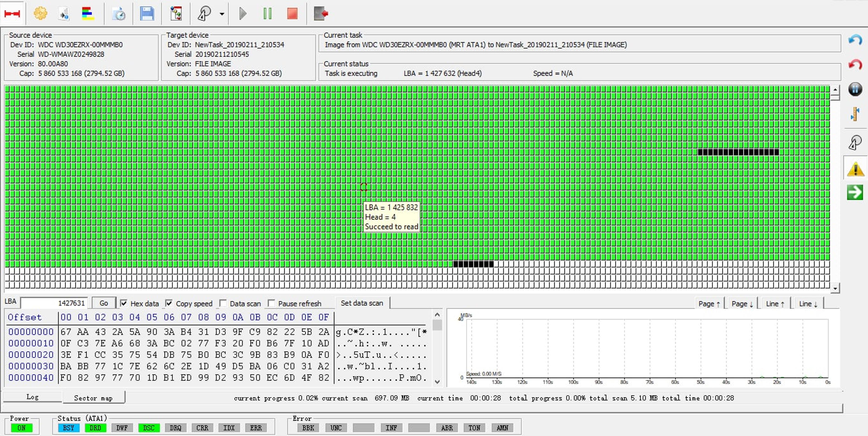Click the sidebar magnifier search icon
This screenshot has height=436, width=868.
[x=855, y=142]
